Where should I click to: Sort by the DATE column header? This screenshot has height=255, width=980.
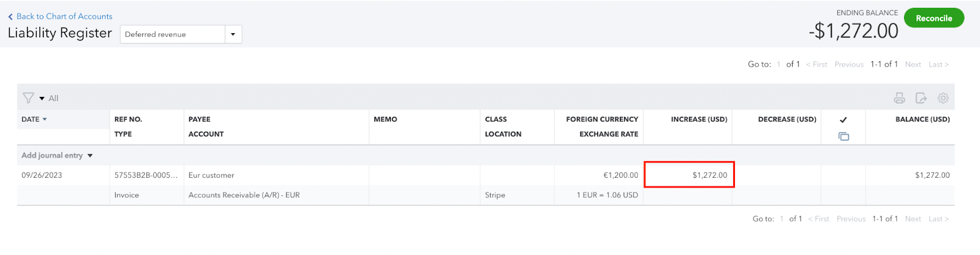pos(34,120)
